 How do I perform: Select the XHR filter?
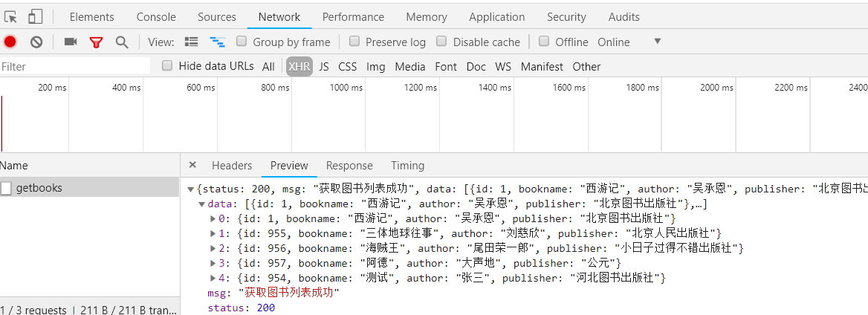(299, 67)
